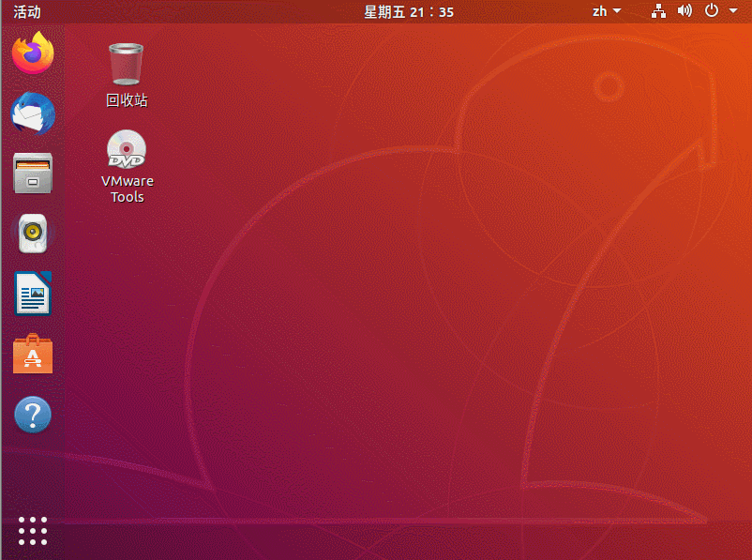Open the 回收站 trash on the desktop

pyautogui.click(x=126, y=64)
